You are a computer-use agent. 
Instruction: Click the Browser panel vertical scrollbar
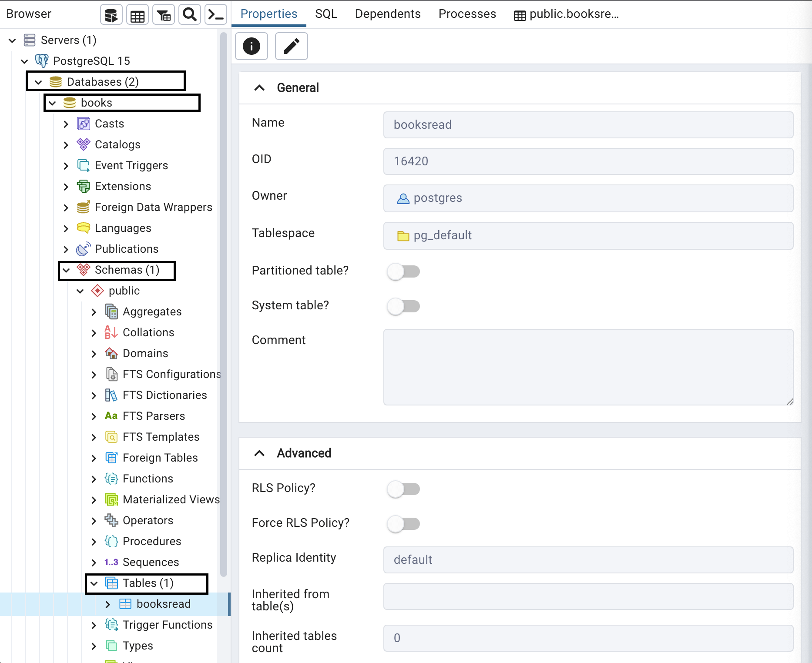click(x=224, y=305)
